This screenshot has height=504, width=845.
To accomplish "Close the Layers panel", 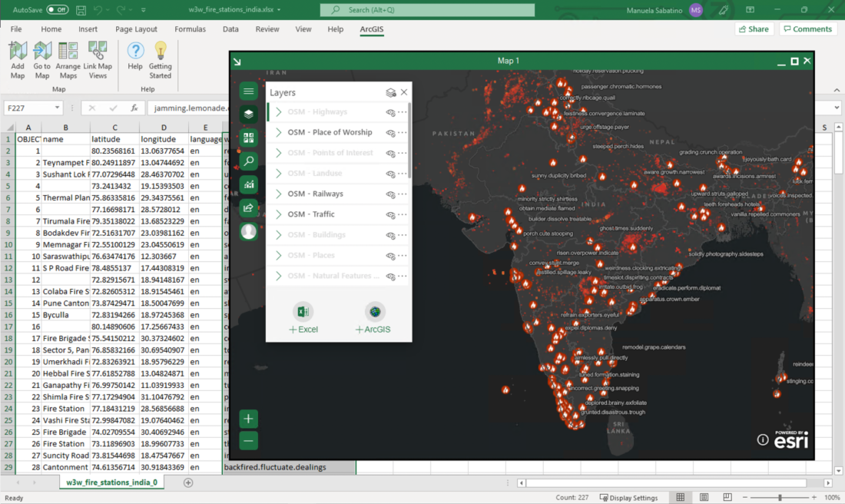I will (x=404, y=92).
